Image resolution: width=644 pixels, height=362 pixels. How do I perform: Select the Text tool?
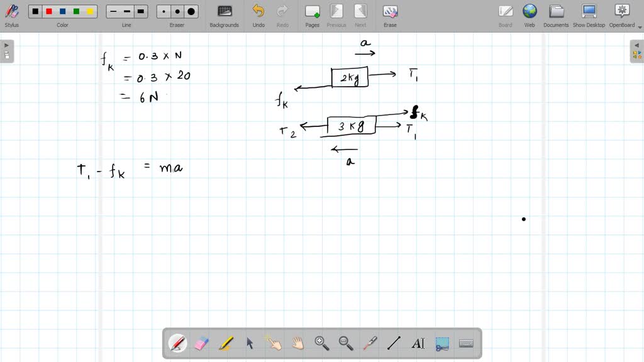click(419, 343)
